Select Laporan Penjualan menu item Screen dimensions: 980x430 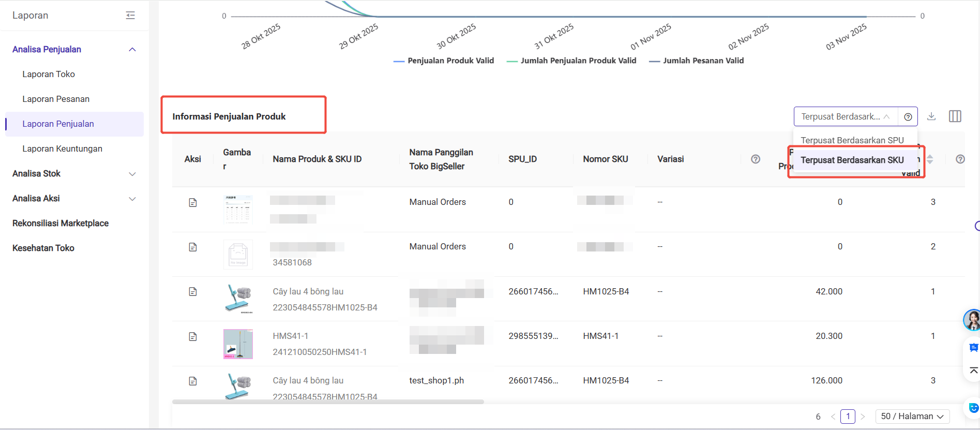pyautogui.click(x=74, y=124)
